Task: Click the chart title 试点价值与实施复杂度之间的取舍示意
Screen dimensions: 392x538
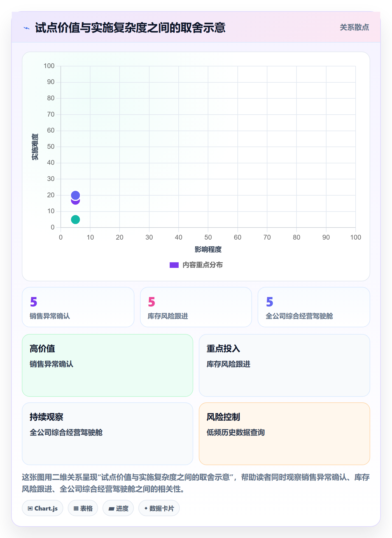Action: pos(130,28)
